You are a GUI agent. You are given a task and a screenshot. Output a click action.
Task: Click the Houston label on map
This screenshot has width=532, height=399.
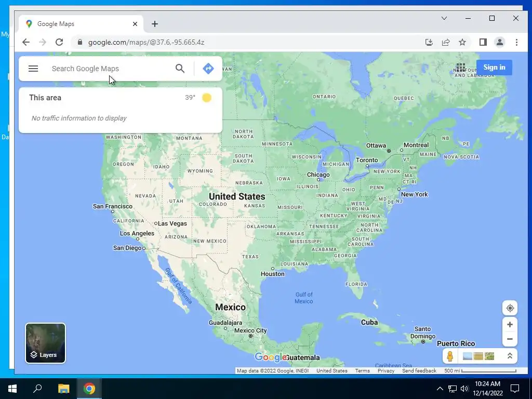pyautogui.click(x=272, y=274)
